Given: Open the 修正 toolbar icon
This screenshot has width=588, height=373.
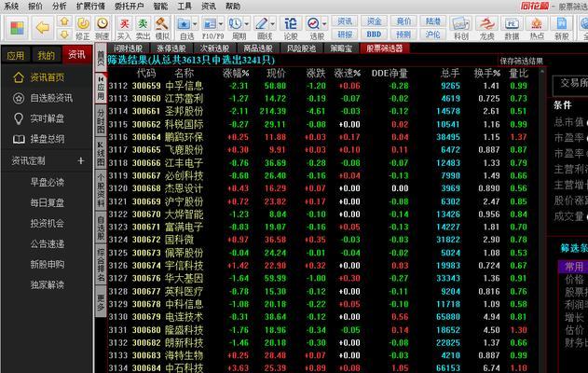Looking at the screenshot, I should coord(83,23).
